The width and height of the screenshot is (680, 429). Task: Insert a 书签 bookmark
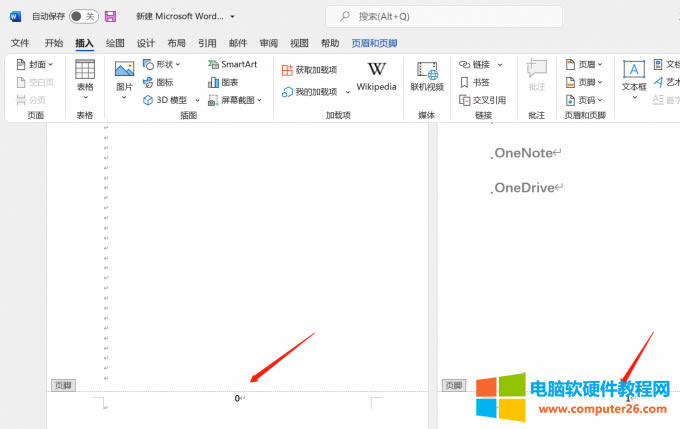475,82
